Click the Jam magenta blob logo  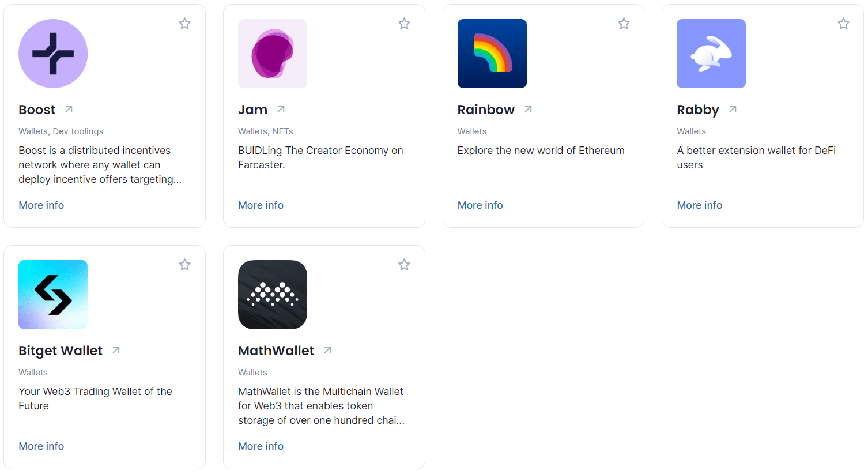click(273, 54)
